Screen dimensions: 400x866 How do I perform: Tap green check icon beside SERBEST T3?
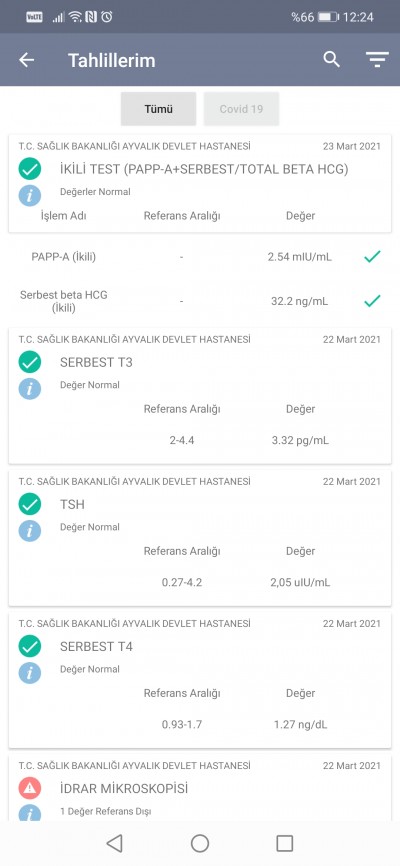click(x=30, y=362)
